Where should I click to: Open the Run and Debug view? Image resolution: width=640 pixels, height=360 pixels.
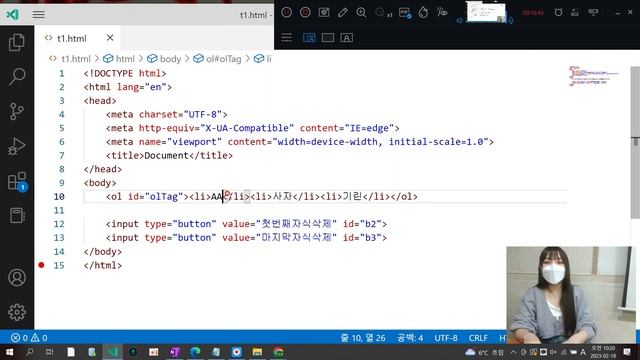tap(17, 146)
